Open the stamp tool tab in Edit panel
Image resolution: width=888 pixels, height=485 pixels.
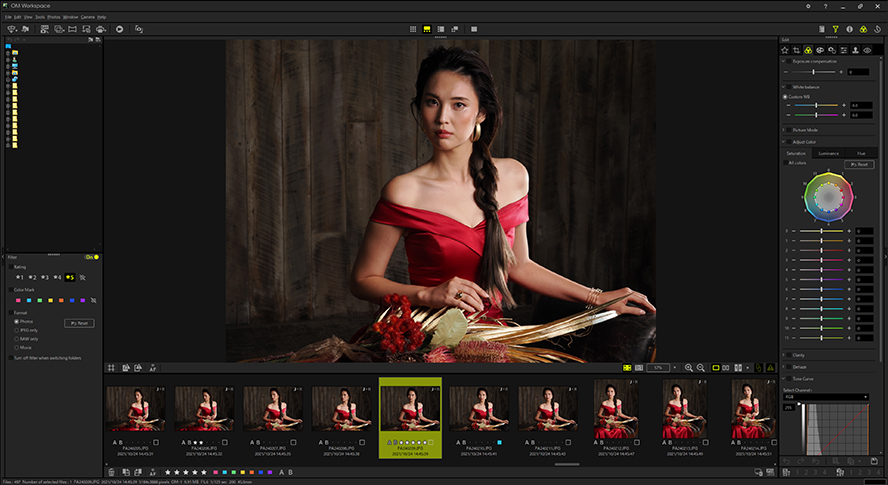855,50
